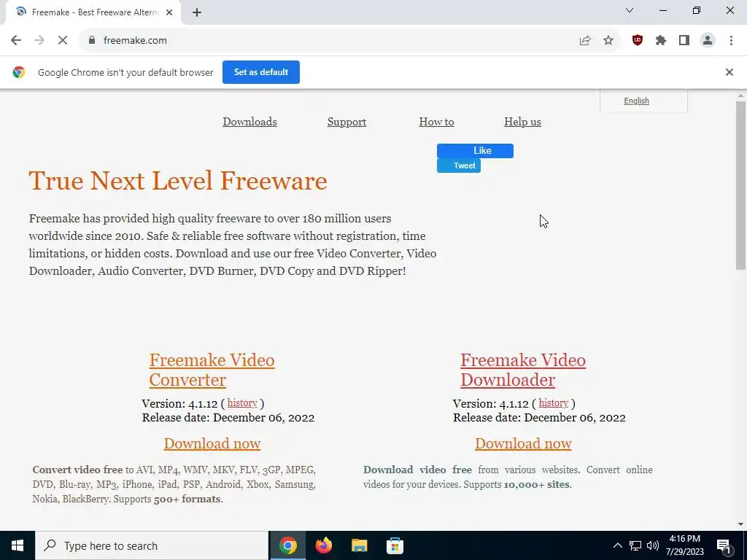Image resolution: width=747 pixels, height=560 pixels.
Task: Open the uBlock Origin extension
Action: tap(638, 41)
